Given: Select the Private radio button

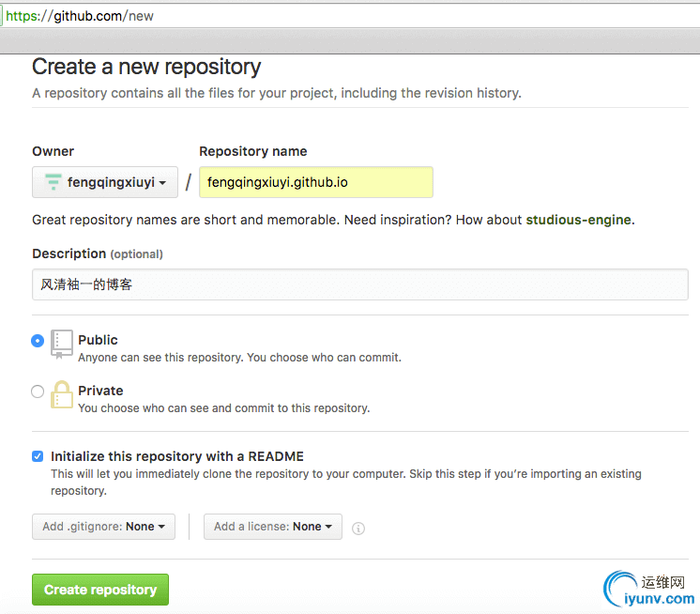Looking at the screenshot, I should point(38,391).
